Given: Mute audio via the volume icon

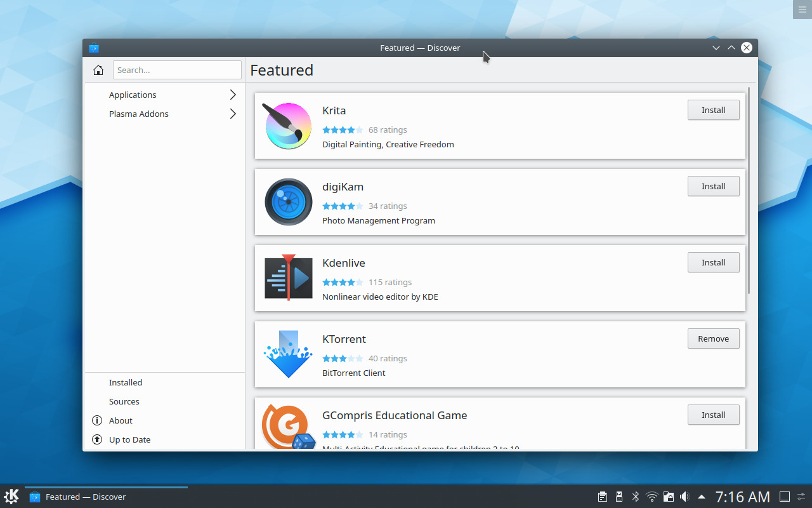Looking at the screenshot, I should tap(685, 497).
